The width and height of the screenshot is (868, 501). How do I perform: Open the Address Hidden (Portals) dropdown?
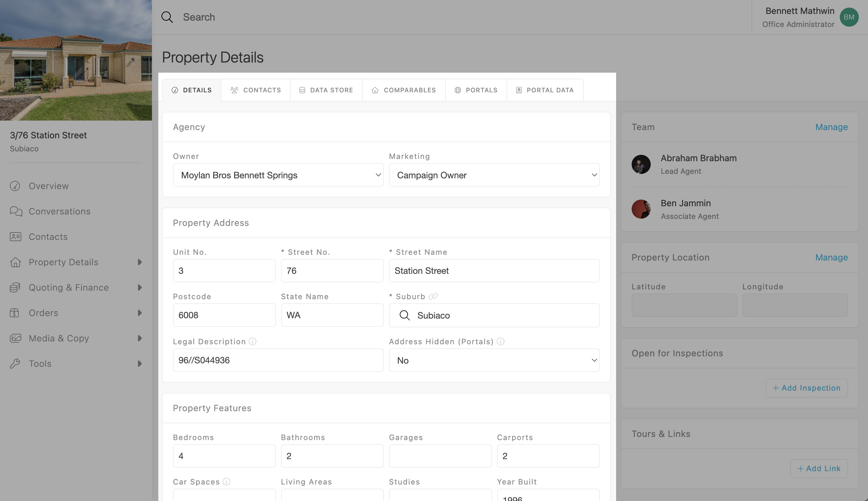point(494,360)
